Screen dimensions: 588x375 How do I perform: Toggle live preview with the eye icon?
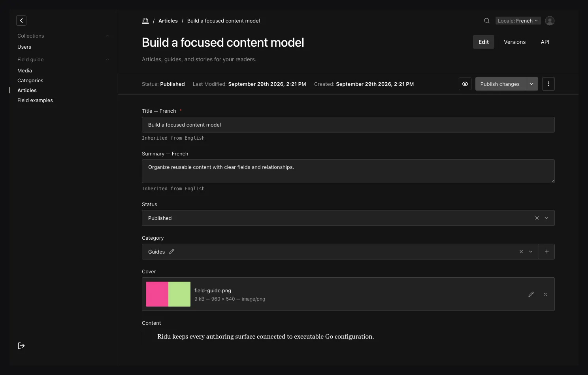click(465, 84)
